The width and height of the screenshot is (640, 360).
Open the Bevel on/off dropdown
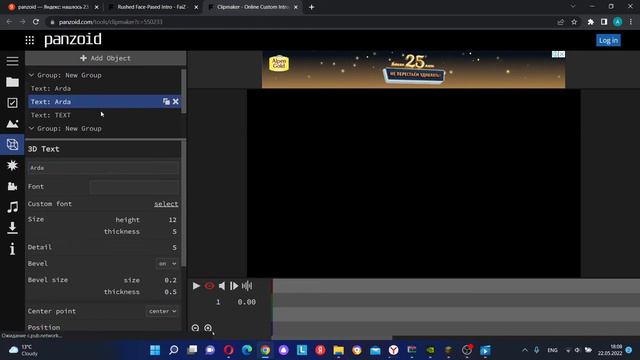167,264
